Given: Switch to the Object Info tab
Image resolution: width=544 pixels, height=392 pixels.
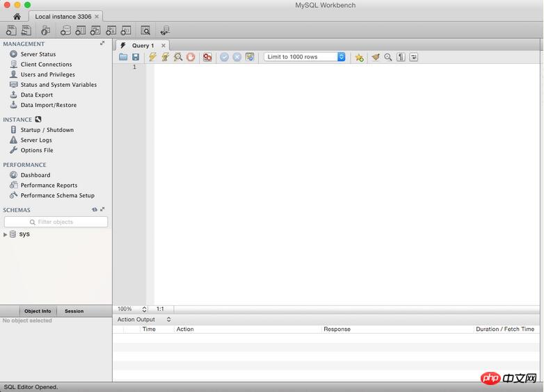Looking at the screenshot, I should pyautogui.click(x=38, y=311).
